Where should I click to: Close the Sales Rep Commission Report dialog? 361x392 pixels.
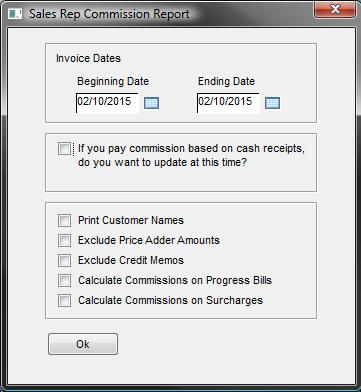coord(335,9)
